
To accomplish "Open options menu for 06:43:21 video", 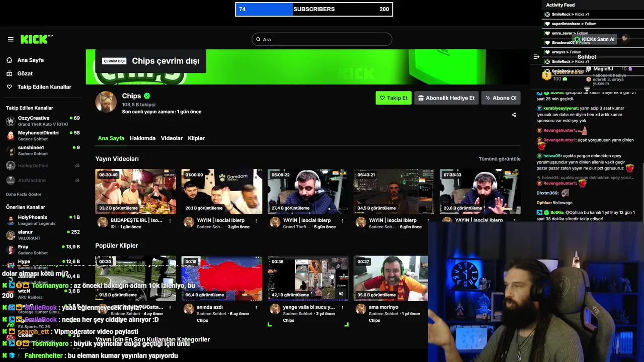I will coord(428,221).
